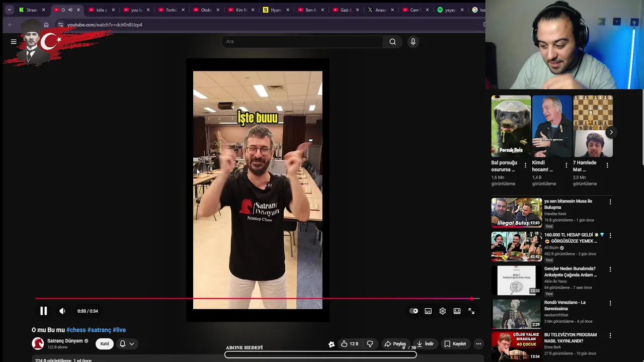Mute the video volume
Screen dimensions: 644x362
pyautogui.click(x=62, y=311)
